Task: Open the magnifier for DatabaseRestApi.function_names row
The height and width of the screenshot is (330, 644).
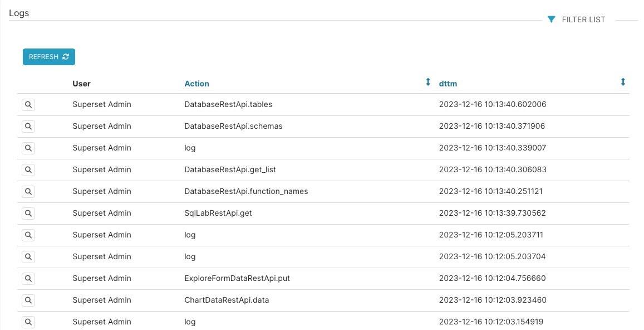Action: pyautogui.click(x=28, y=191)
